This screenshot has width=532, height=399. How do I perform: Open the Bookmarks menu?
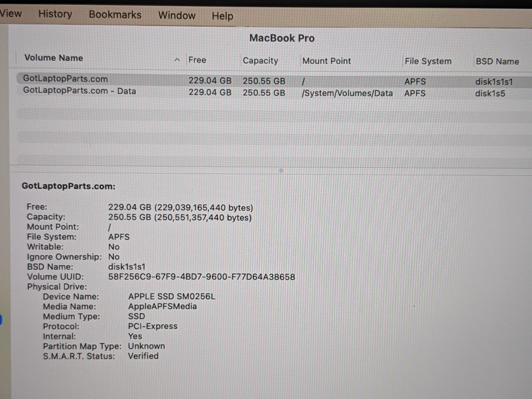coord(115,15)
